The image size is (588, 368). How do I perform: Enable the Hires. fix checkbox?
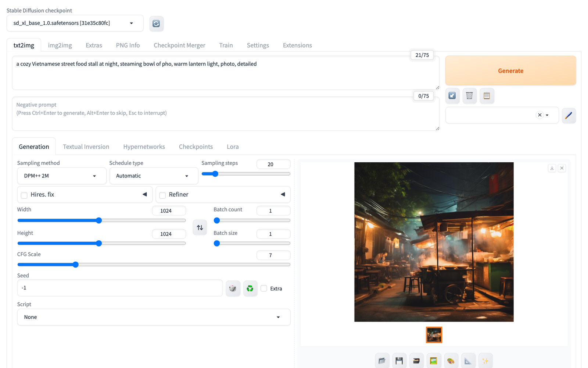click(x=24, y=195)
